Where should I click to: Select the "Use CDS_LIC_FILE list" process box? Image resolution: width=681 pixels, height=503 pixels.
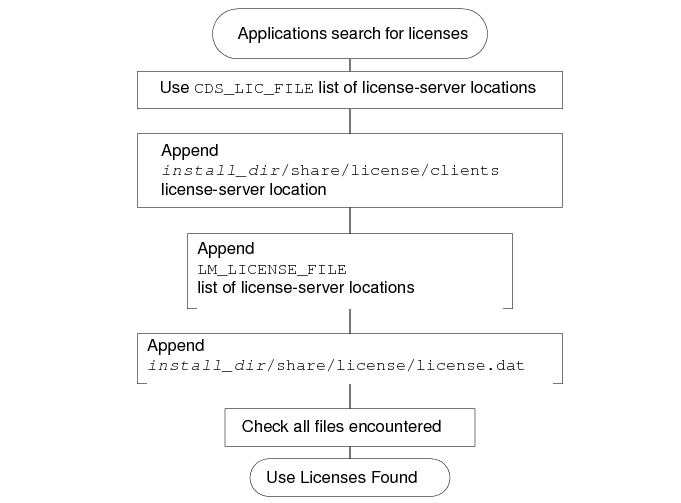pos(349,89)
